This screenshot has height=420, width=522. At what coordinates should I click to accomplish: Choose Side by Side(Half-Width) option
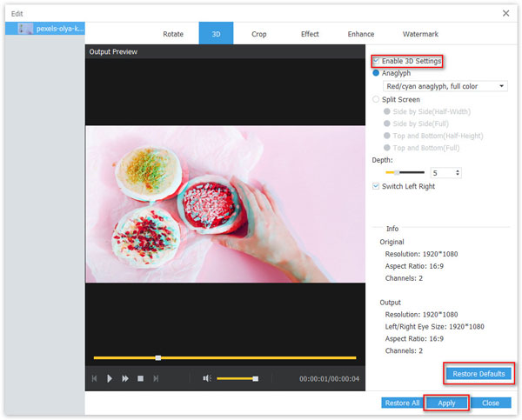point(386,111)
